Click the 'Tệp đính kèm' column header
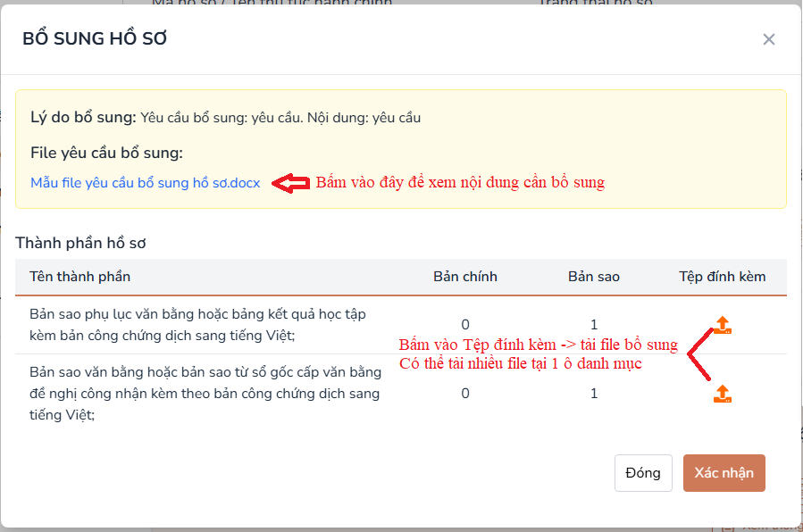The width and height of the screenshot is (803, 532). [722, 277]
